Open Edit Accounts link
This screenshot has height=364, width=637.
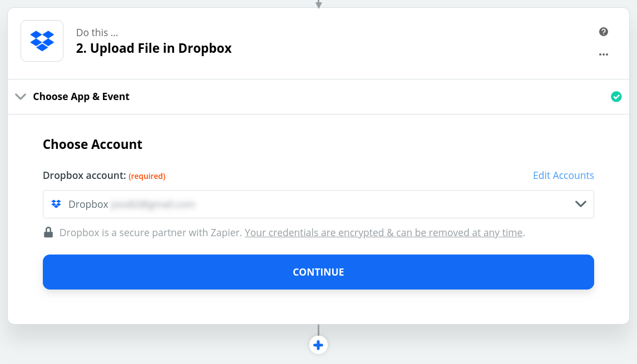click(563, 175)
